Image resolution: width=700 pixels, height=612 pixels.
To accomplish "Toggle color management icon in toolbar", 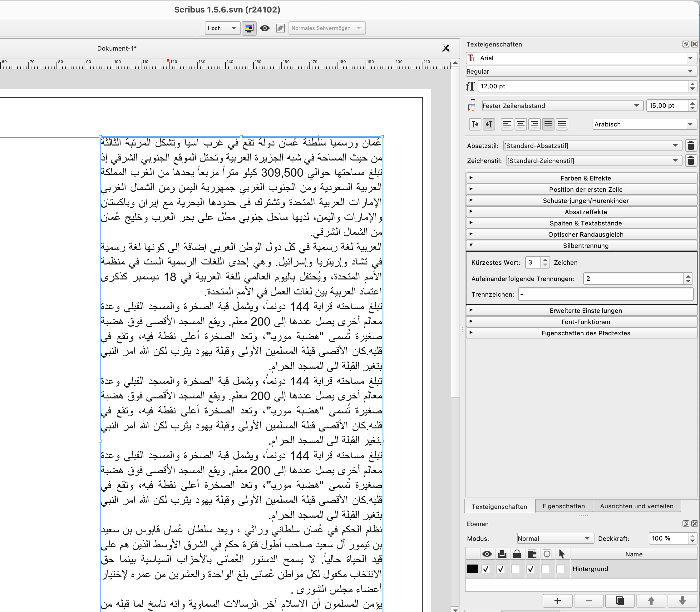I will coord(249,28).
